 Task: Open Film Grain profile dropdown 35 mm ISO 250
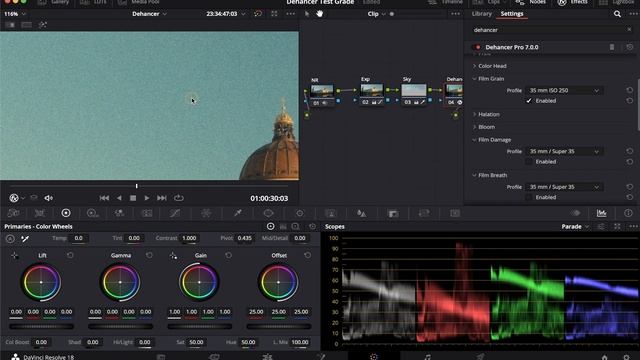[x=564, y=90]
